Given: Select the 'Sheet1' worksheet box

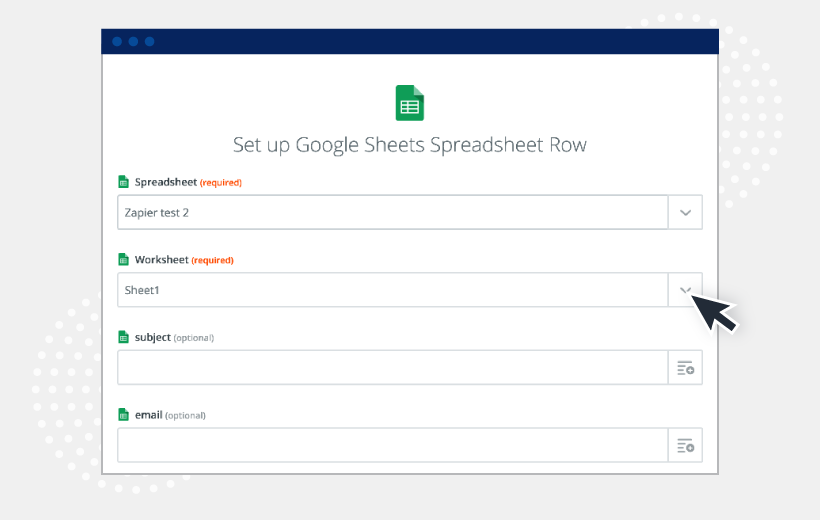Looking at the screenshot, I should tap(393, 290).
